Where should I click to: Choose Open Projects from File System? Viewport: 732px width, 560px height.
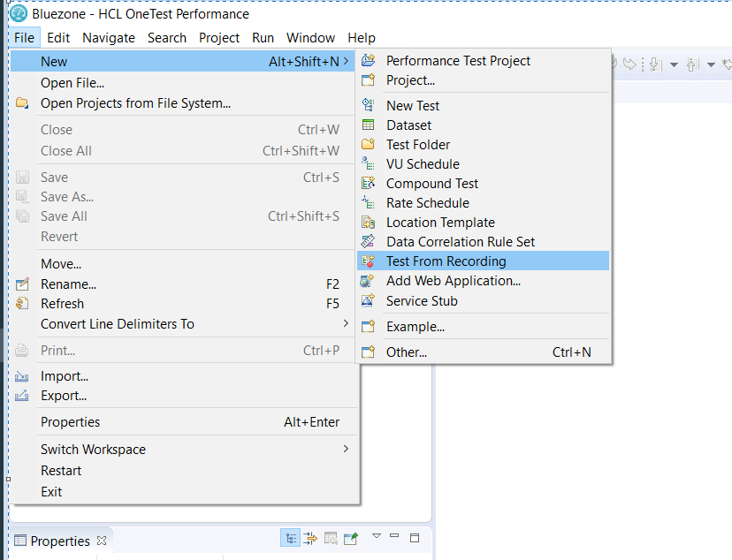(x=135, y=103)
